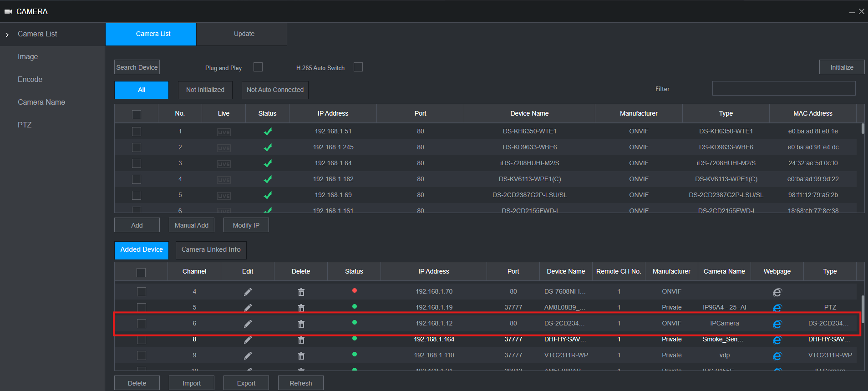Click the green status check for device 1

pyautogui.click(x=268, y=132)
